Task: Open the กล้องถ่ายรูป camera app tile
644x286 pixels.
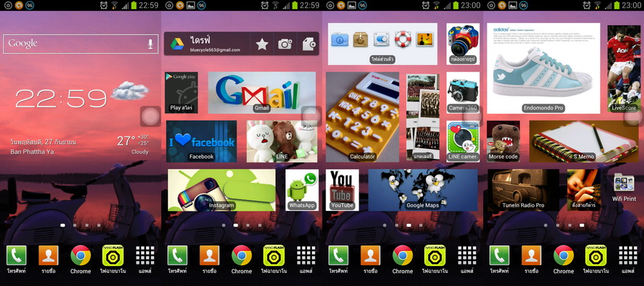Action: [463, 44]
